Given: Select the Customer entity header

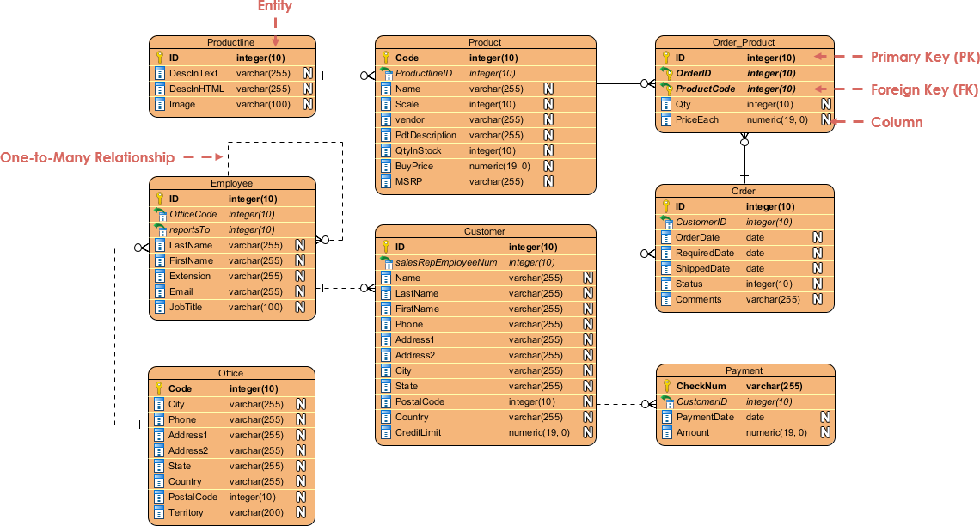Looking at the screenshot, I should pyautogui.click(x=485, y=232).
